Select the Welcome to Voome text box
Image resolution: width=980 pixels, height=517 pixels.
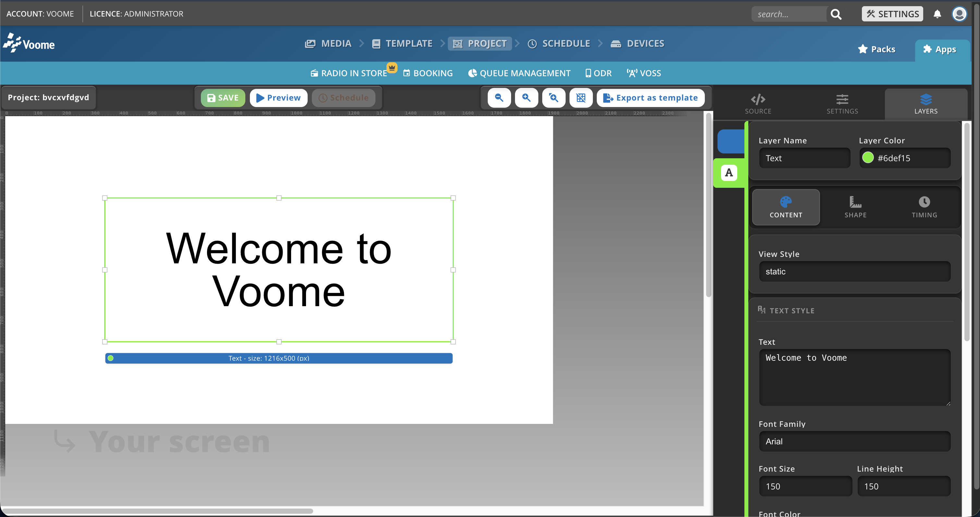tap(279, 270)
